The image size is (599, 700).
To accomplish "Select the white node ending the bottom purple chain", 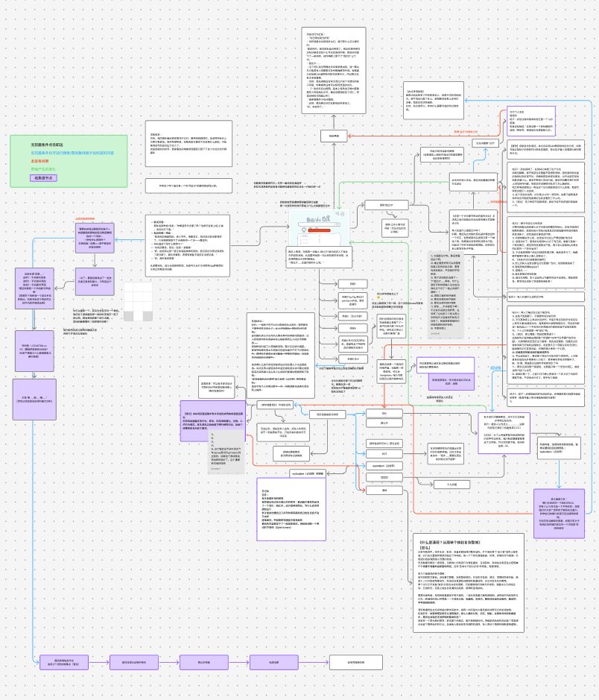I will click(356, 662).
